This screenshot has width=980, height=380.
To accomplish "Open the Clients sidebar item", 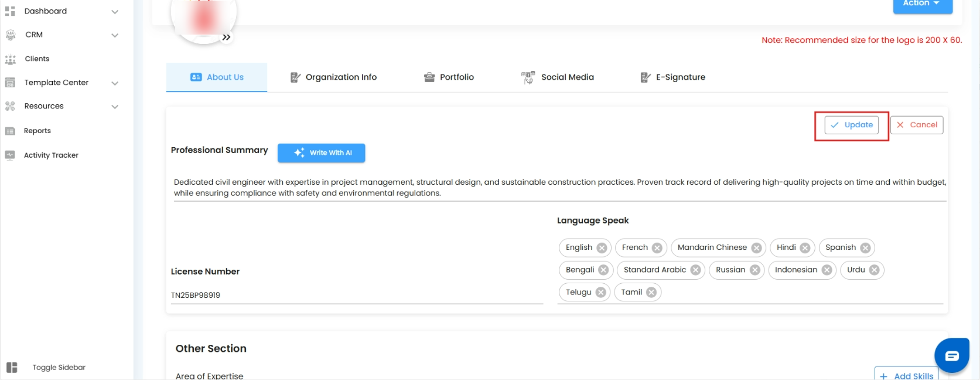I will tap(37, 59).
